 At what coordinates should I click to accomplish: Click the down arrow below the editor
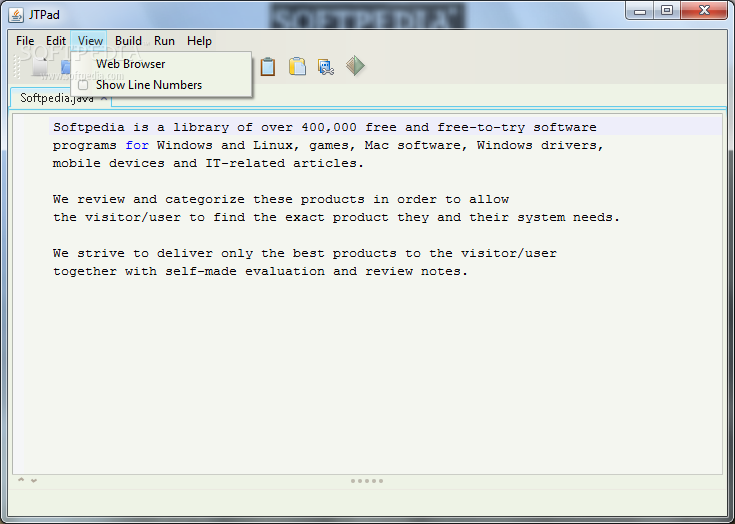(34, 480)
